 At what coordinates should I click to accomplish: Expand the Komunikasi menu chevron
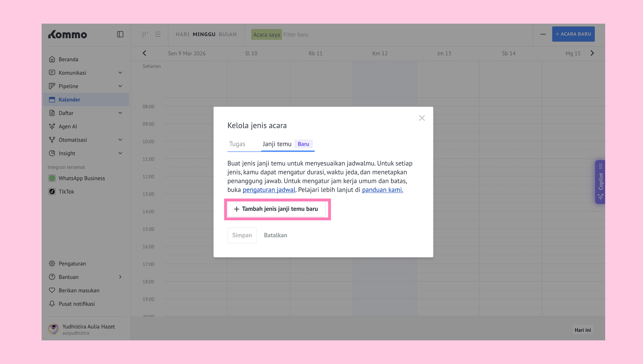(x=120, y=73)
